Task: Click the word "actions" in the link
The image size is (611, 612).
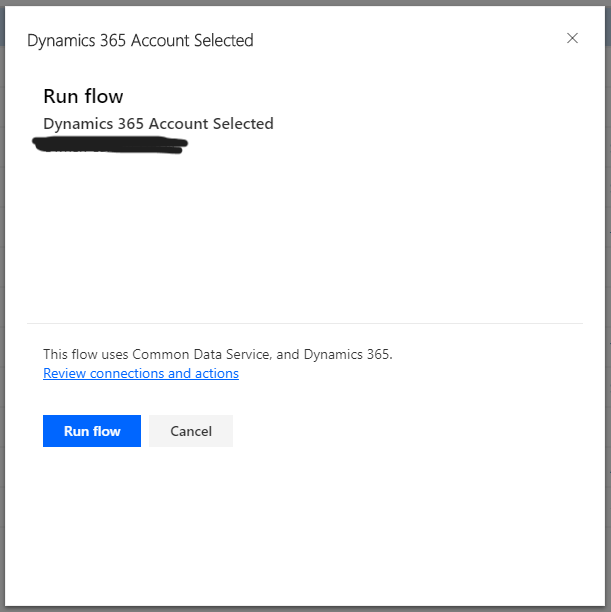Action: click(216, 373)
